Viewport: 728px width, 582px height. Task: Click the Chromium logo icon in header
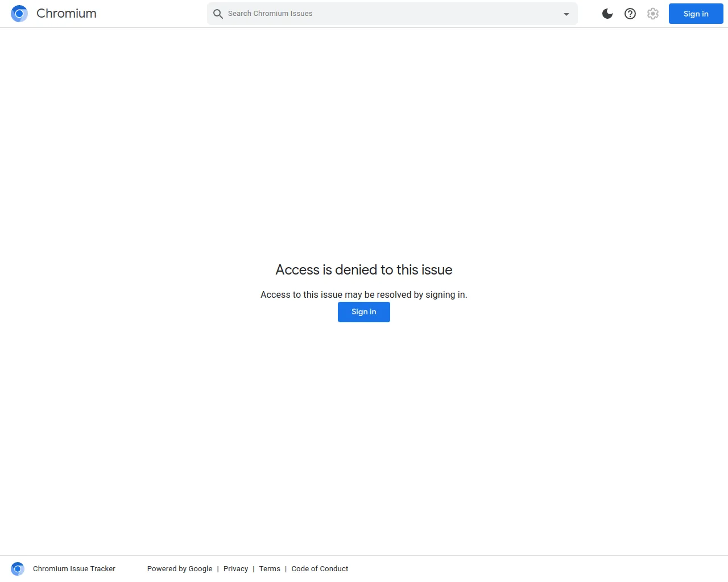click(19, 14)
